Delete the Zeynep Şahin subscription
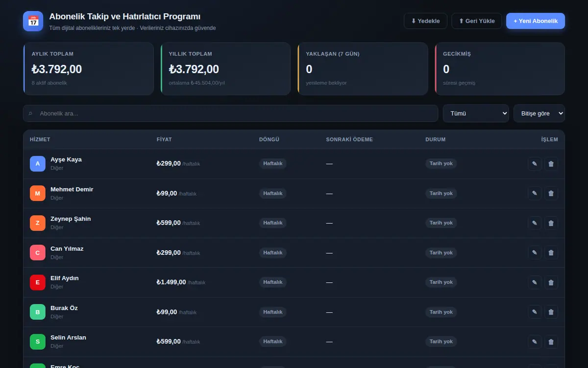 551,223
